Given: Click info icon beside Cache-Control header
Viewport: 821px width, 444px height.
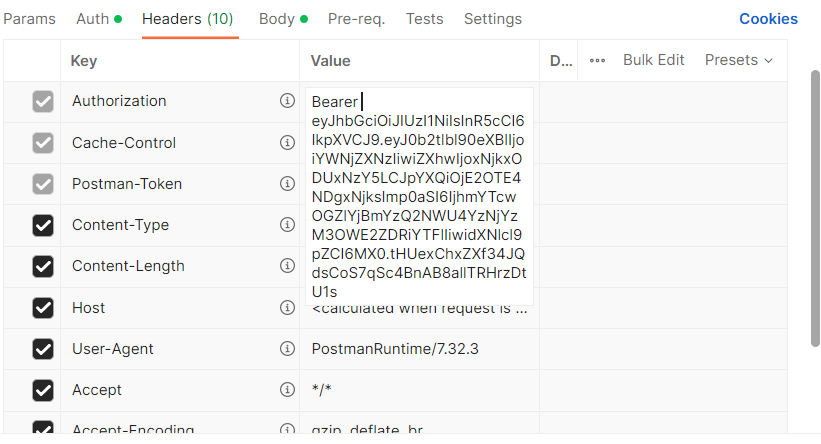Looking at the screenshot, I should pyautogui.click(x=287, y=143).
